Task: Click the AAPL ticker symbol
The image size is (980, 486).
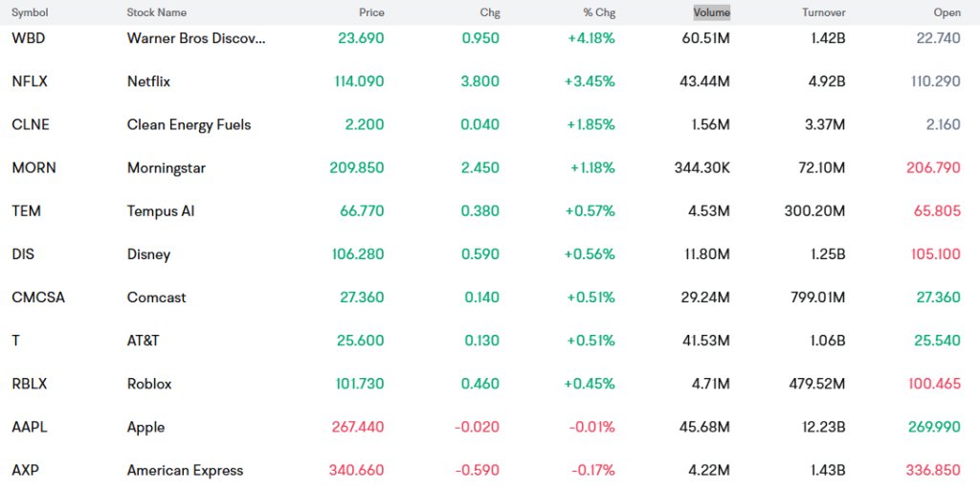Action: 29,427
